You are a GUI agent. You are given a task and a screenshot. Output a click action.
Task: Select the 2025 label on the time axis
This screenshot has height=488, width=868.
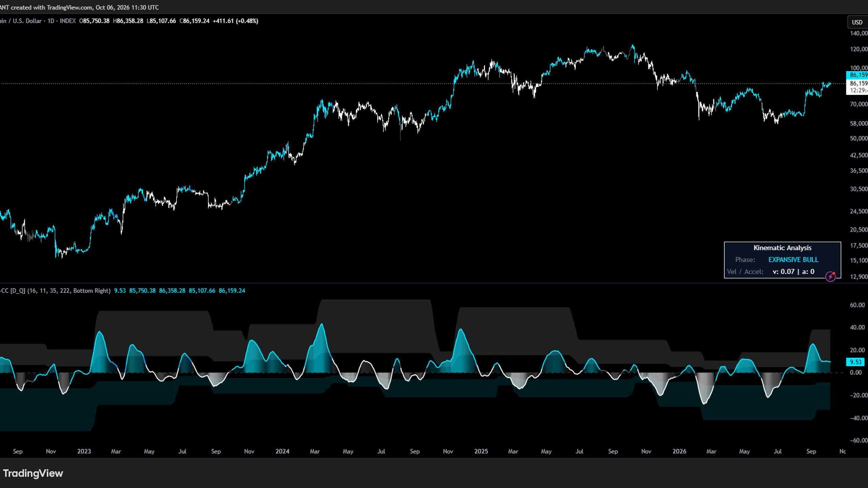pyautogui.click(x=481, y=451)
